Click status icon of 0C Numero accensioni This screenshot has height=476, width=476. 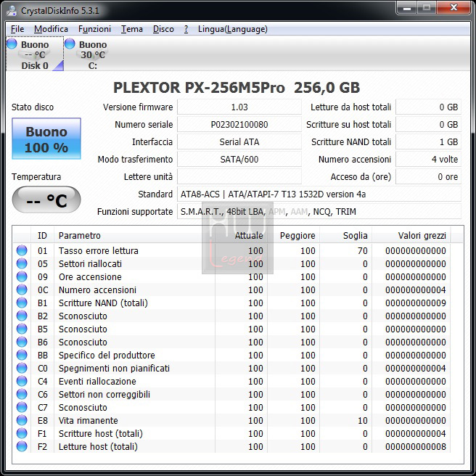22,290
